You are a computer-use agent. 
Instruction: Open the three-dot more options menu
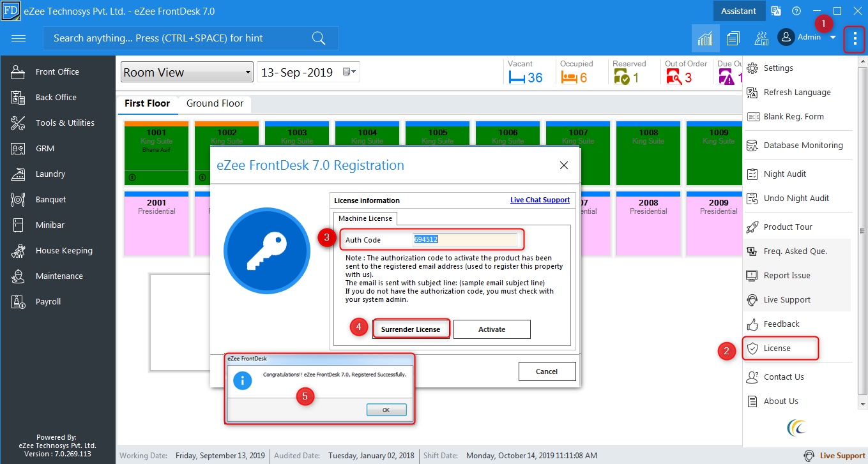coord(855,39)
